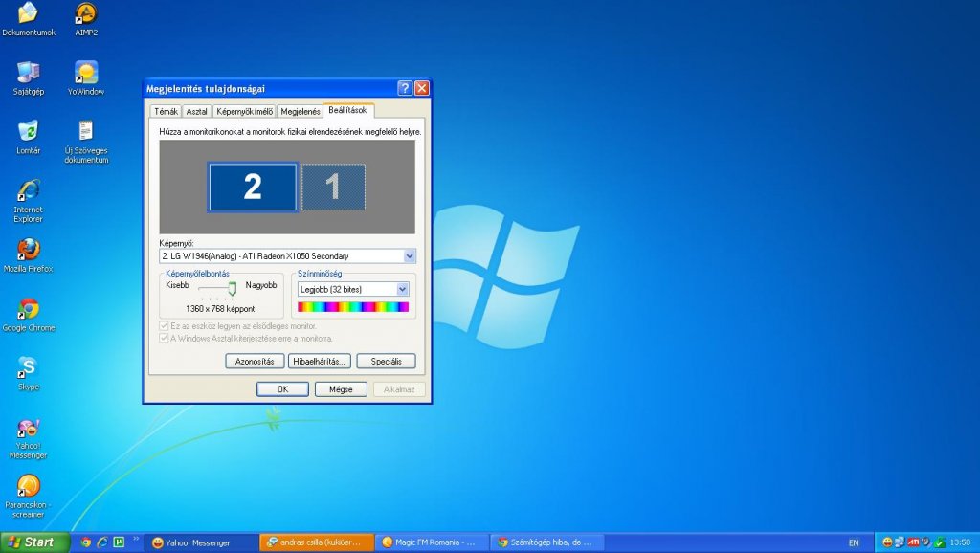Viewport: 980px width, 553px height.
Task: Select the Yahoo! Messenger desktop icon
Action: (x=28, y=439)
